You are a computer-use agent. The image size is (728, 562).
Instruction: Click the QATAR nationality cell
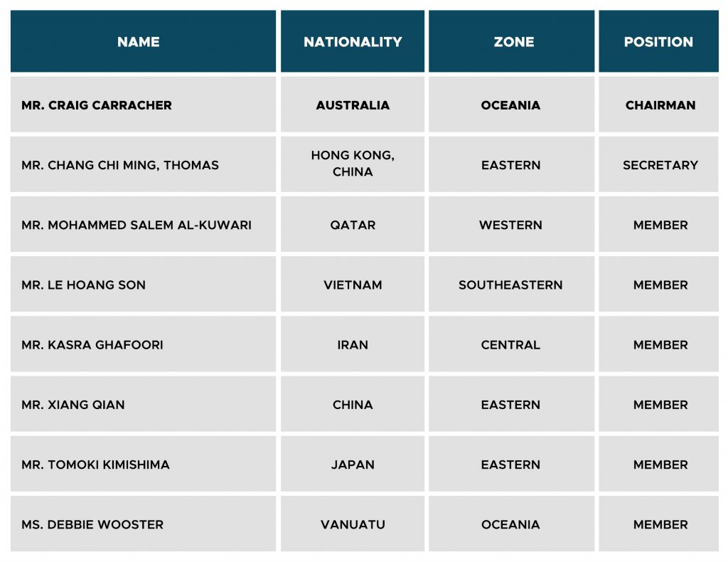(x=353, y=224)
